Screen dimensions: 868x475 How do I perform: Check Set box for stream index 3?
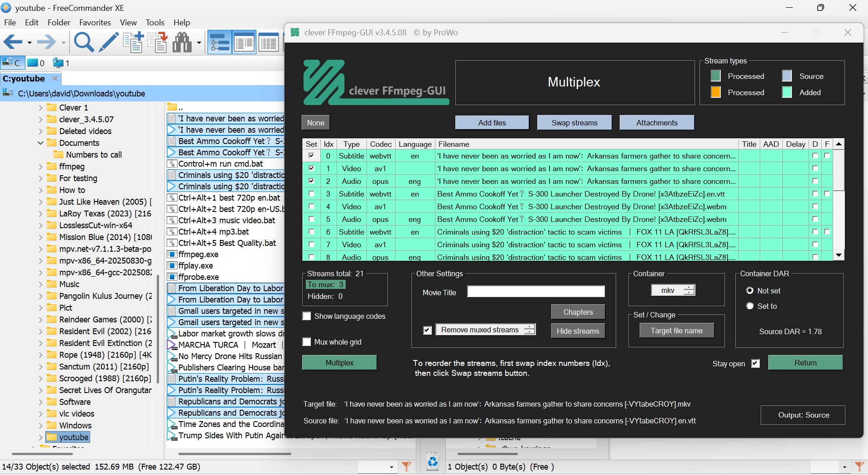tap(311, 194)
